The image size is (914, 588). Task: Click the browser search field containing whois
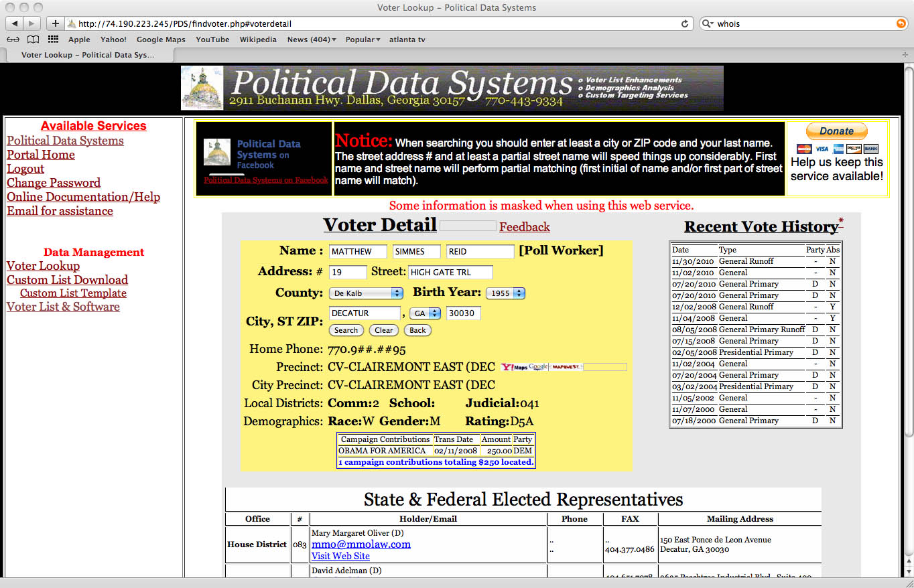pos(803,23)
